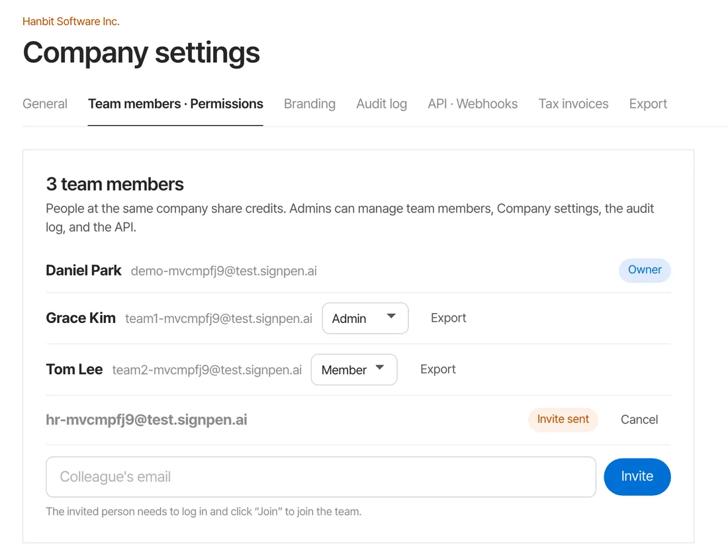Select the Team members · Permissions tab

[x=175, y=103]
